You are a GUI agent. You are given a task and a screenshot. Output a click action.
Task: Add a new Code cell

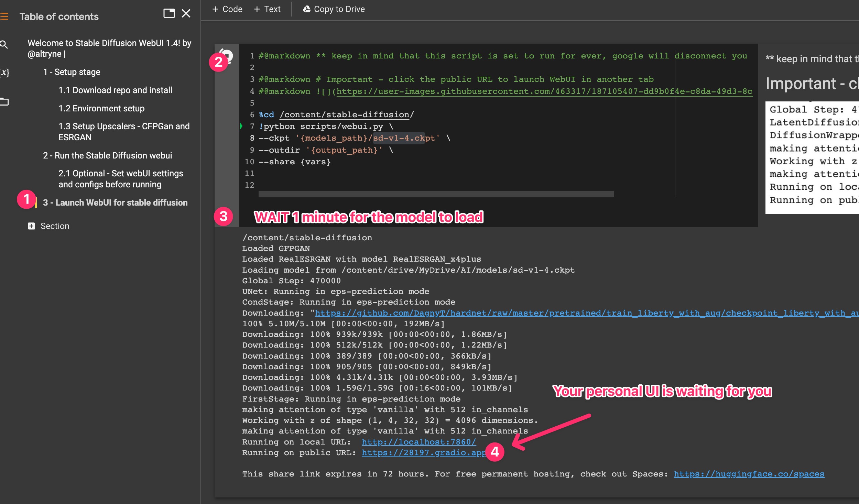coord(227,9)
